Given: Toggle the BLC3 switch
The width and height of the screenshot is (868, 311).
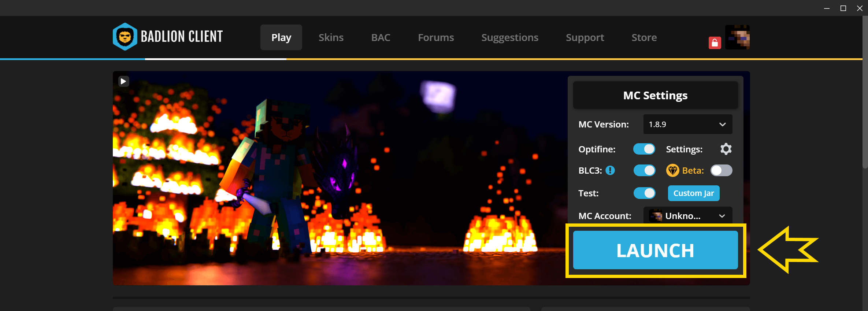Looking at the screenshot, I should pos(644,170).
